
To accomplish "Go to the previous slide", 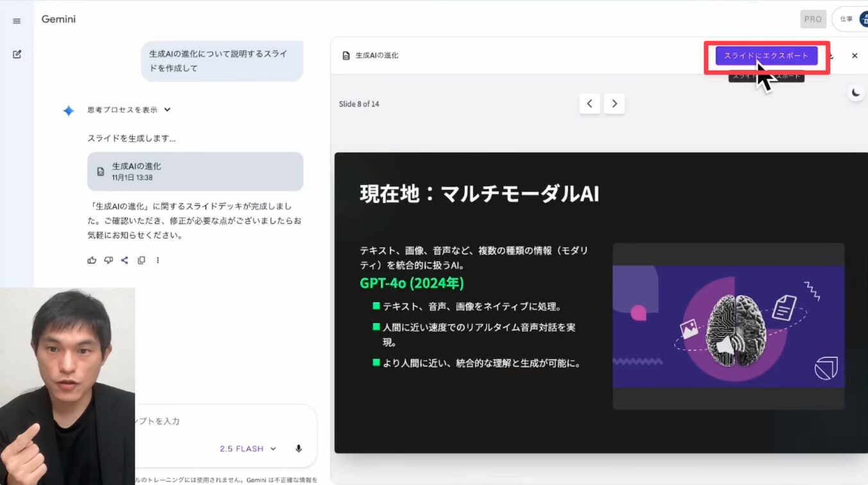I will (589, 103).
